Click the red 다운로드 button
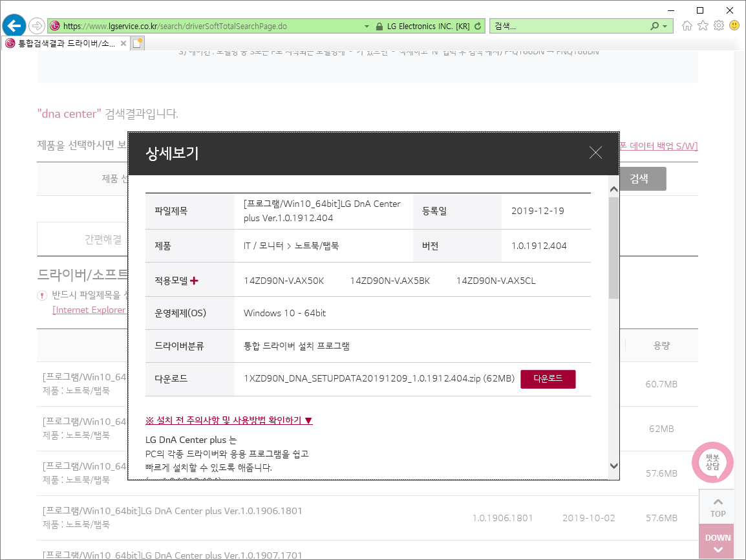746x560 pixels. [x=548, y=379]
